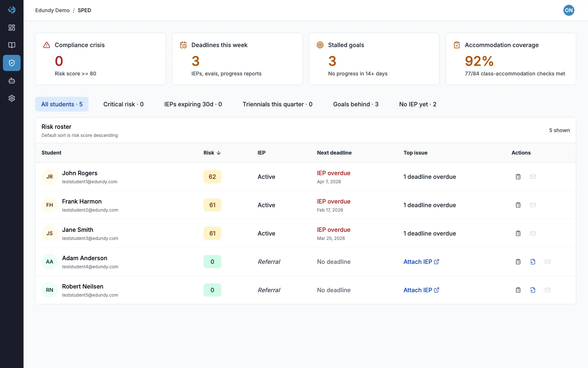
Task: Click clipboard action icon for Jane Smith
Action: [x=518, y=233]
